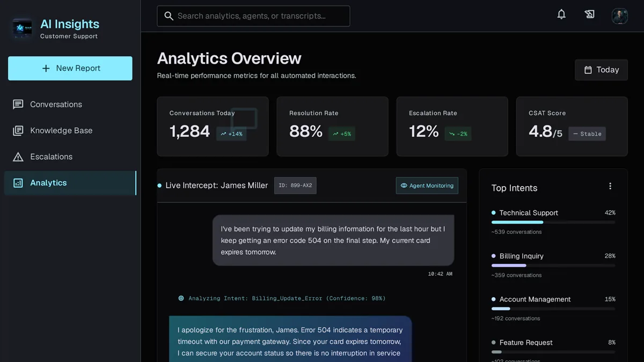
Task: Open the notifications bell
Action: 561,14
